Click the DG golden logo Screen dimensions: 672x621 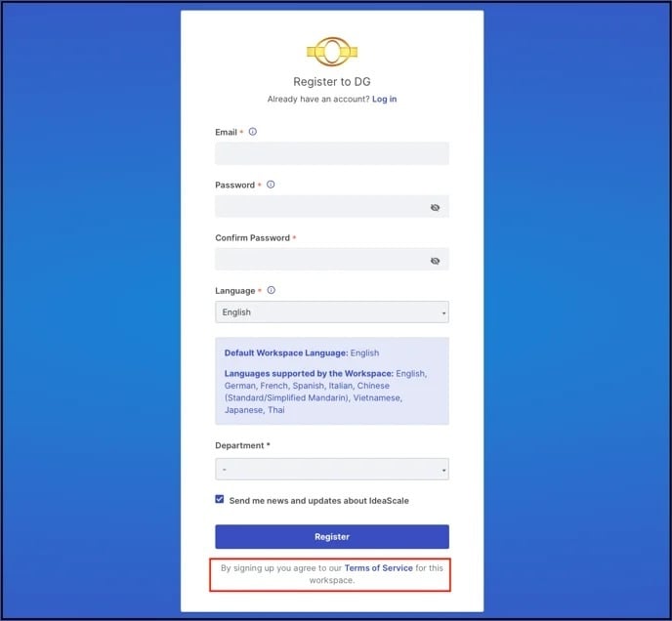click(332, 52)
